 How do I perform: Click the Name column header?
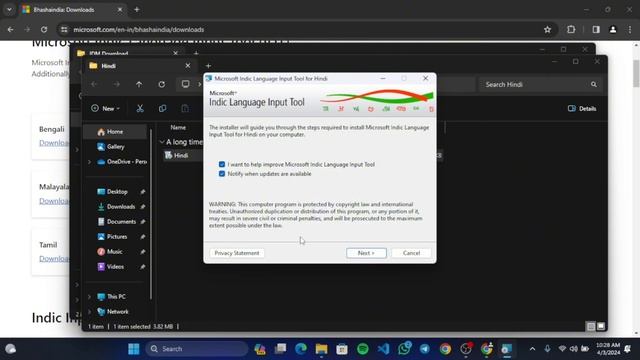click(x=178, y=127)
